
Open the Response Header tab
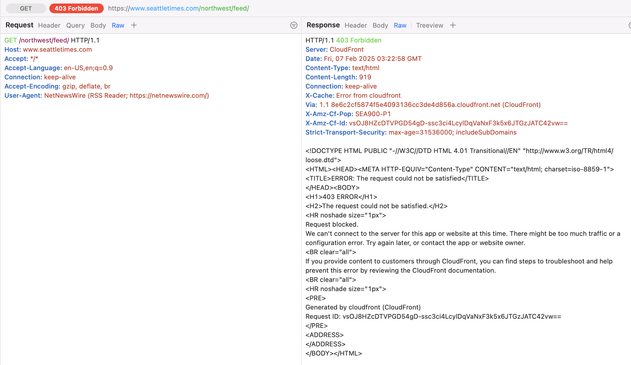click(x=355, y=25)
